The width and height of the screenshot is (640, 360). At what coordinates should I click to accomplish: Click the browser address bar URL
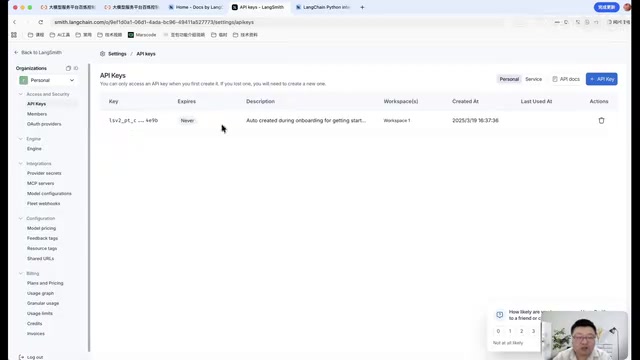tap(154, 22)
